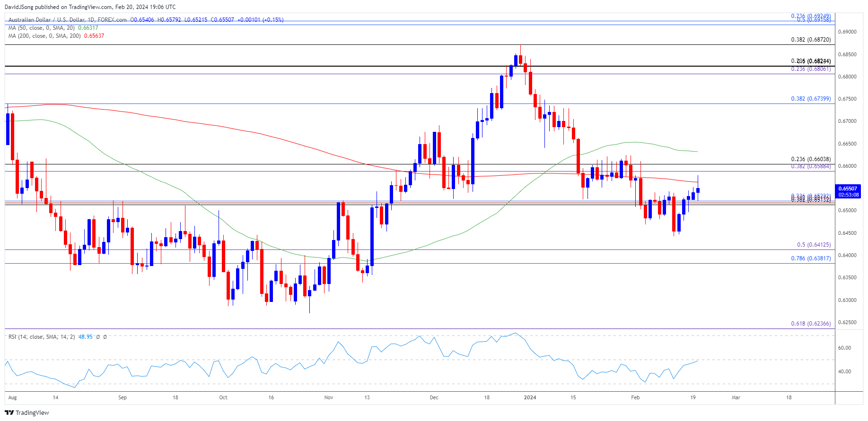Click the daily change +0.00101 (+0.15%)
The image size is (868, 421).
(261, 20)
